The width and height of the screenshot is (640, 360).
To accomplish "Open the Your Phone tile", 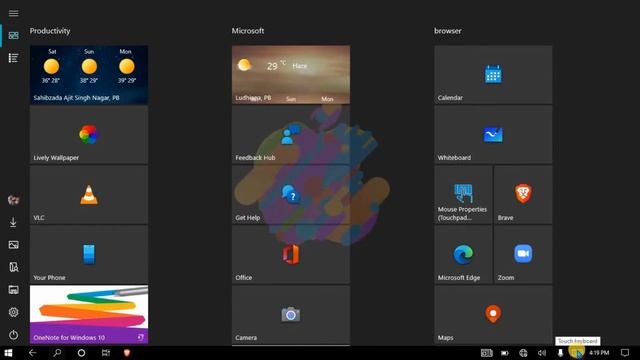I will [89, 254].
